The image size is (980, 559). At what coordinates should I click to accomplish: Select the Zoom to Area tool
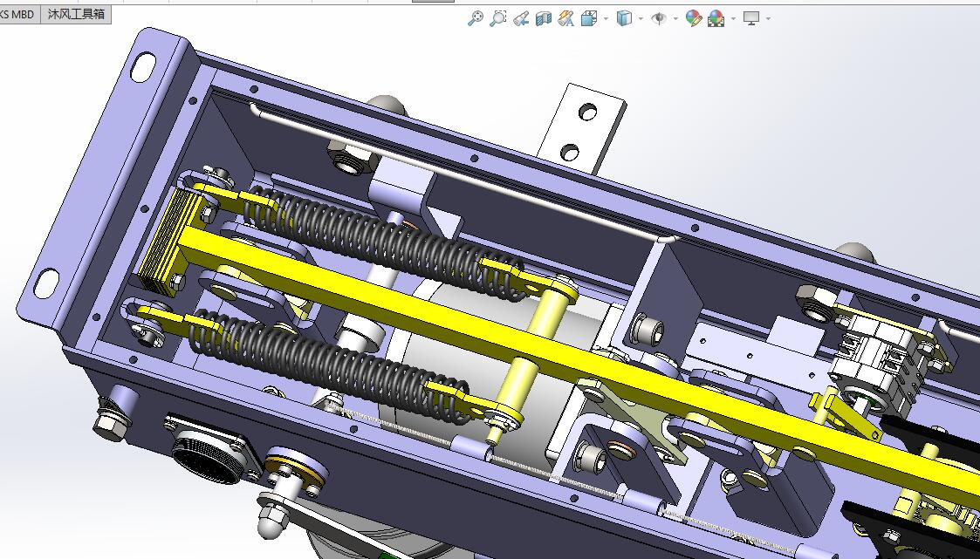(x=497, y=18)
